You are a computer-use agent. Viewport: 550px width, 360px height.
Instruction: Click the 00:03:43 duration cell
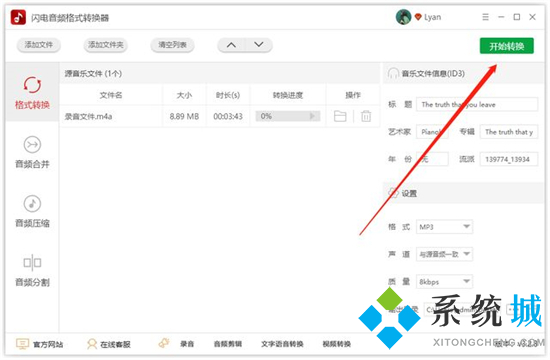pyautogui.click(x=228, y=116)
